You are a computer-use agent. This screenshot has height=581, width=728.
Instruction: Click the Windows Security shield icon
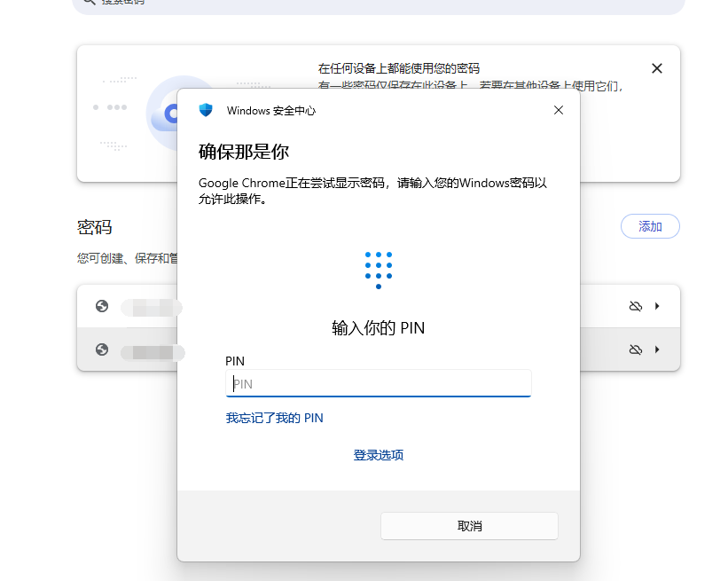[206, 110]
